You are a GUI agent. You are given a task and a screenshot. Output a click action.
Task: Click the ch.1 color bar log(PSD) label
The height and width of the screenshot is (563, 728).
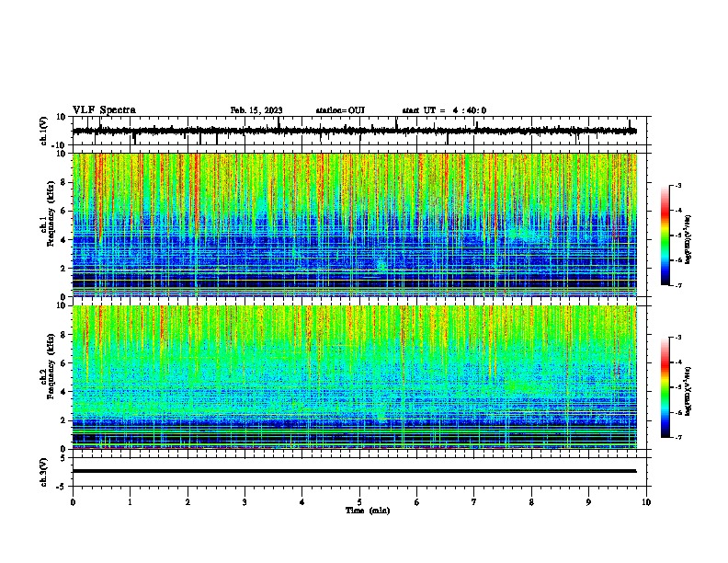pyautogui.click(x=688, y=239)
